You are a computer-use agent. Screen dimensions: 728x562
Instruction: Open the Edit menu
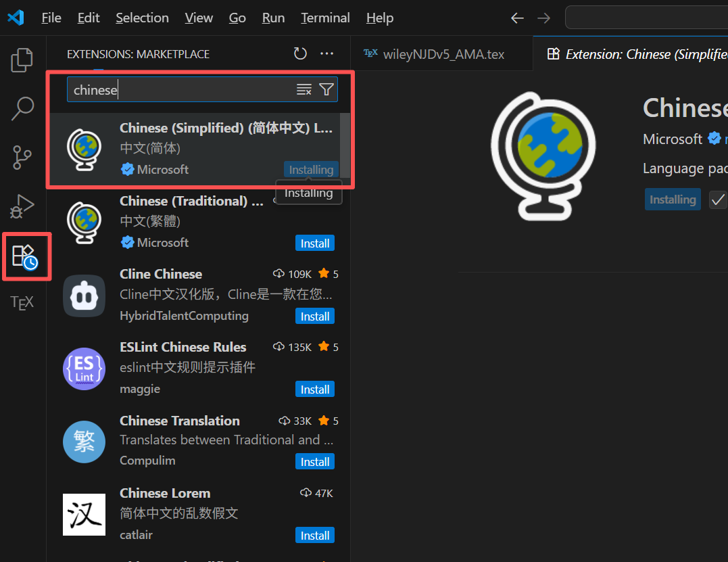click(89, 18)
